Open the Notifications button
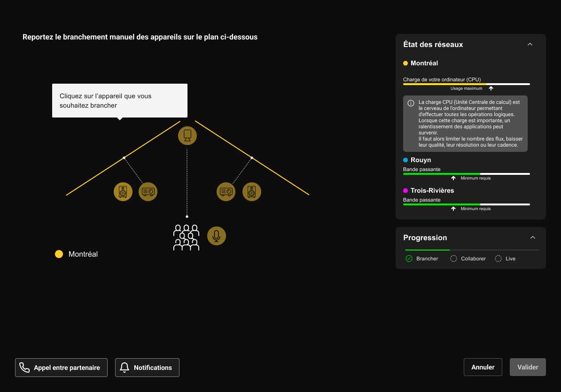This screenshot has width=561, height=392. pyautogui.click(x=147, y=367)
